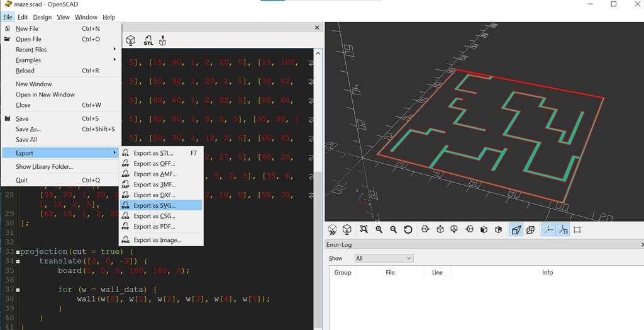Click the AMF icon beside Export as AMF
The height and width of the screenshot is (330, 644).
click(x=125, y=174)
